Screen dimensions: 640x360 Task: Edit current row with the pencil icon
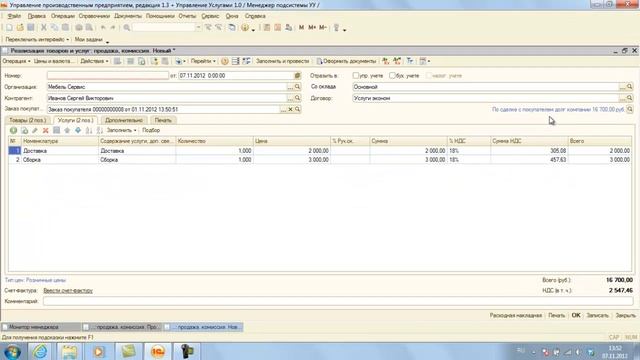pos(35,130)
